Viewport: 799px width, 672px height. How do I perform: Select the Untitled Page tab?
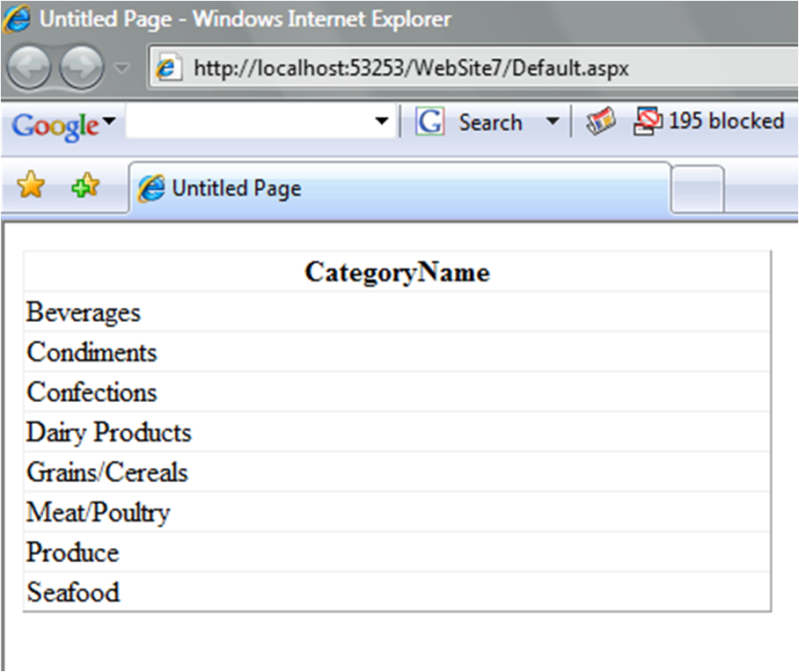click(400, 188)
